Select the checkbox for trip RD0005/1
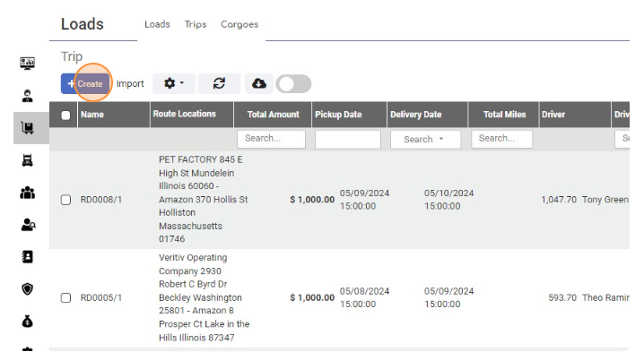Image resolution: width=644 pixels, height=352 pixels. 65,298
